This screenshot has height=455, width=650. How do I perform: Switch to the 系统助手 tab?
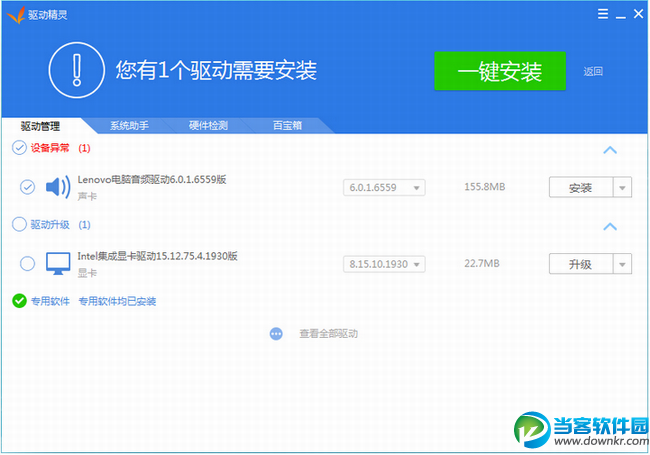129,126
